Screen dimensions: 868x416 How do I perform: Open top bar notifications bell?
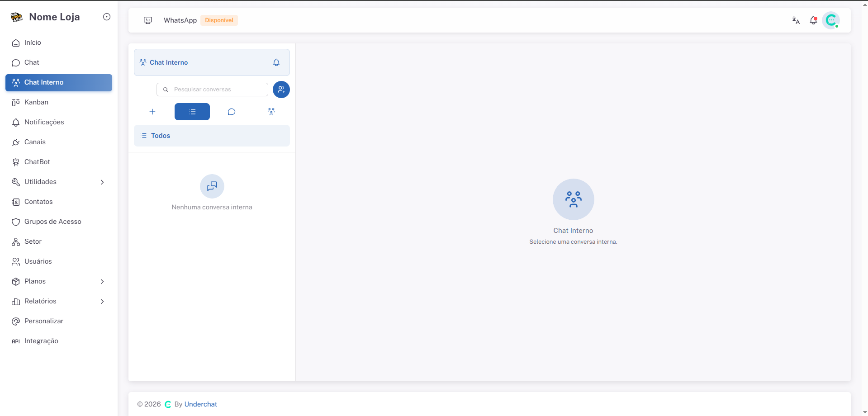point(813,20)
